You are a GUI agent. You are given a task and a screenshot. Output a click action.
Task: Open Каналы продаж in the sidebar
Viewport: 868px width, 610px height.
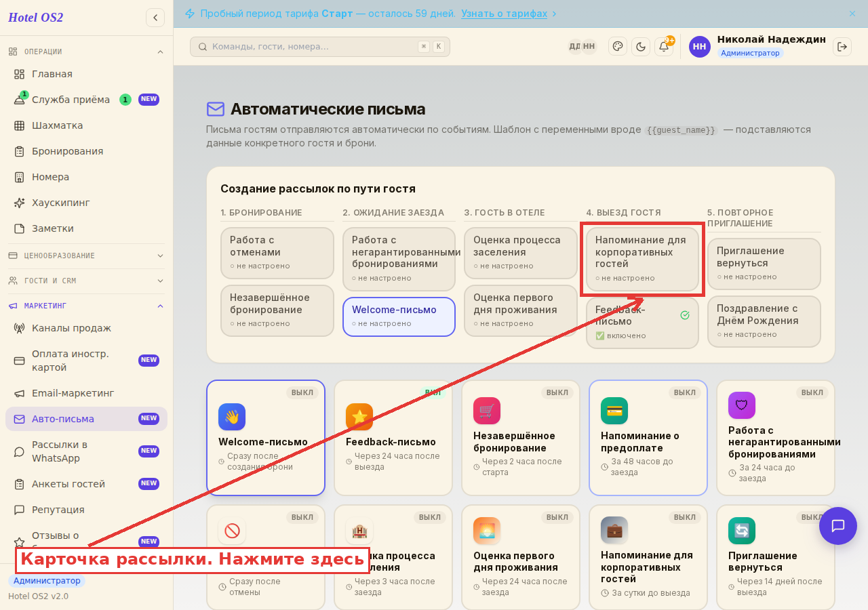coord(86,328)
